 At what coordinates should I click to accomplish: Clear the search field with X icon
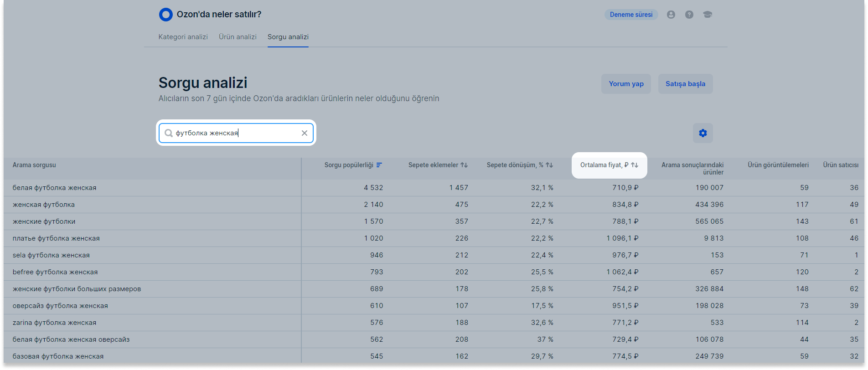(305, 133)
